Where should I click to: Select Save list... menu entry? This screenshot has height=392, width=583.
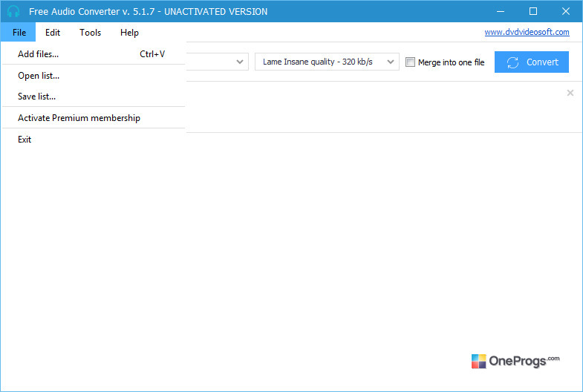pyautogui.click(x=94, y=97)
